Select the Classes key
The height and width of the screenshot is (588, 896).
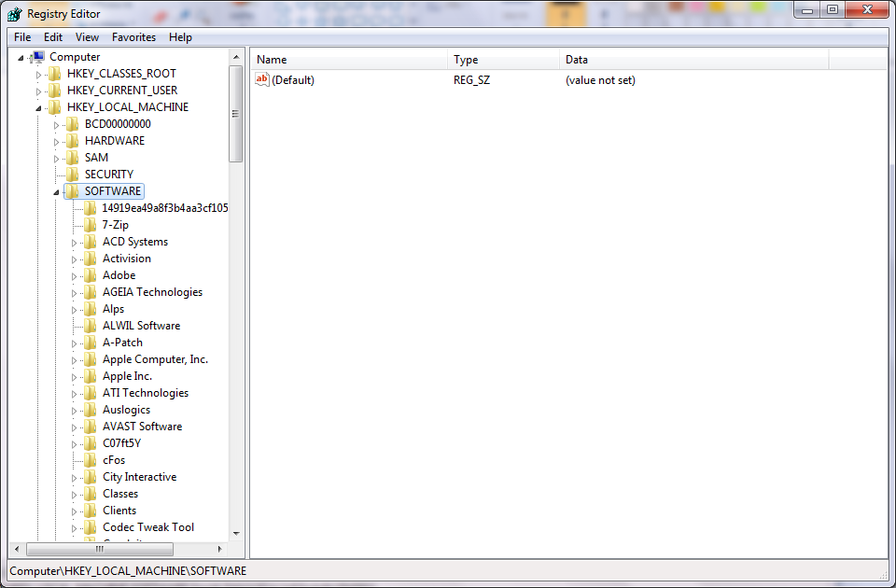tap(120, 494)
